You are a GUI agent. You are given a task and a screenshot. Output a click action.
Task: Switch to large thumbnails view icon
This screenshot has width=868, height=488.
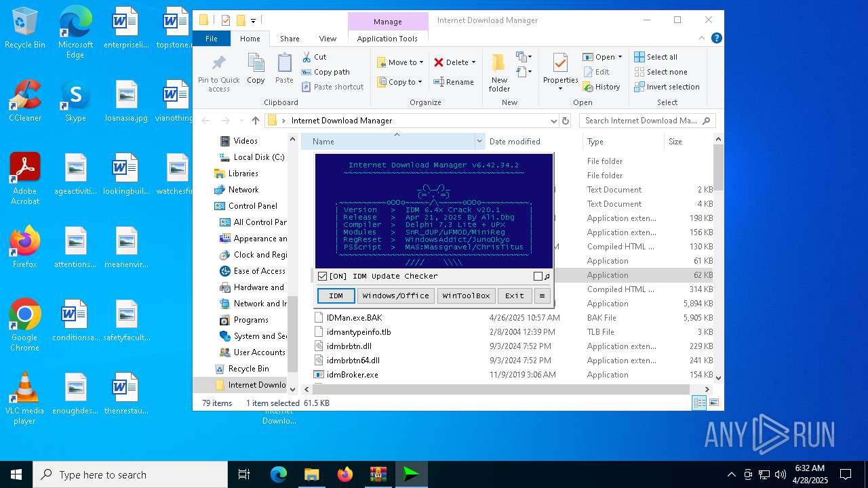[713, 403]
